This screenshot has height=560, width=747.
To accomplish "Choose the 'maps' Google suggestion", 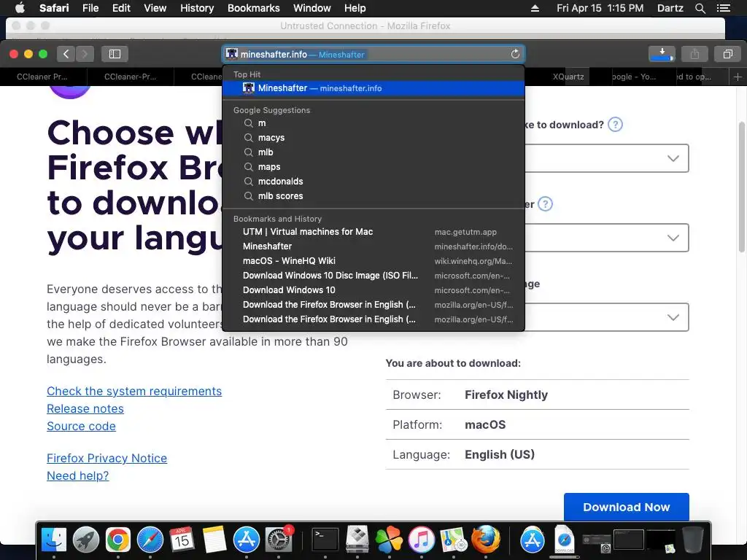I will [x=373, y=167].
